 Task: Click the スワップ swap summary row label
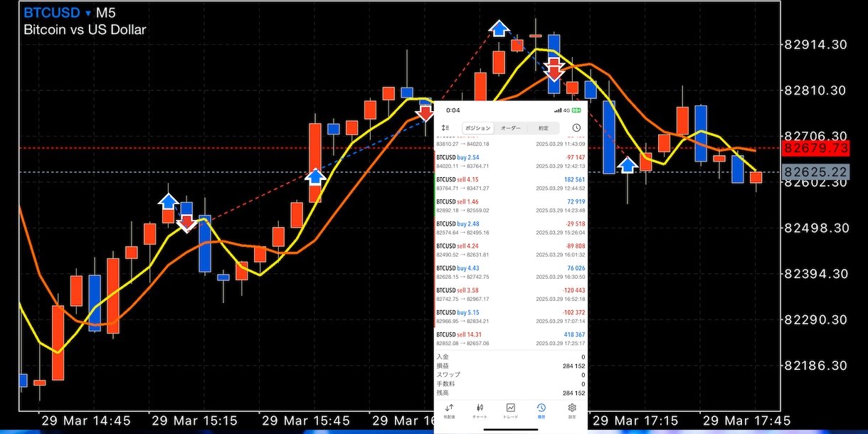(x=448, y=375)
